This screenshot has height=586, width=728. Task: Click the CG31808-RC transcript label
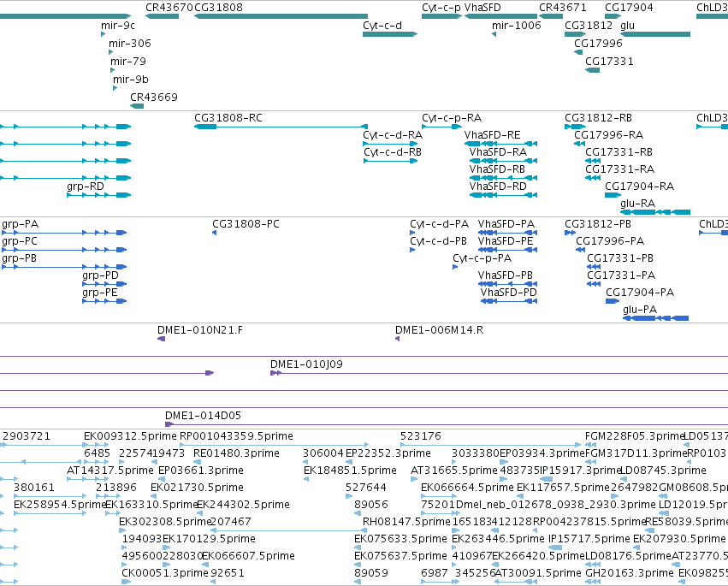228,118
